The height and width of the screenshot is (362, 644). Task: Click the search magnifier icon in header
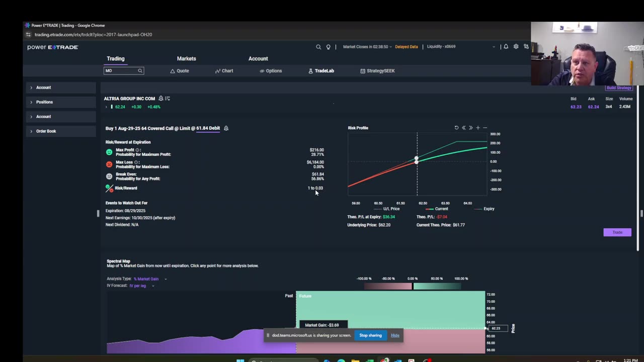[318, 47]
